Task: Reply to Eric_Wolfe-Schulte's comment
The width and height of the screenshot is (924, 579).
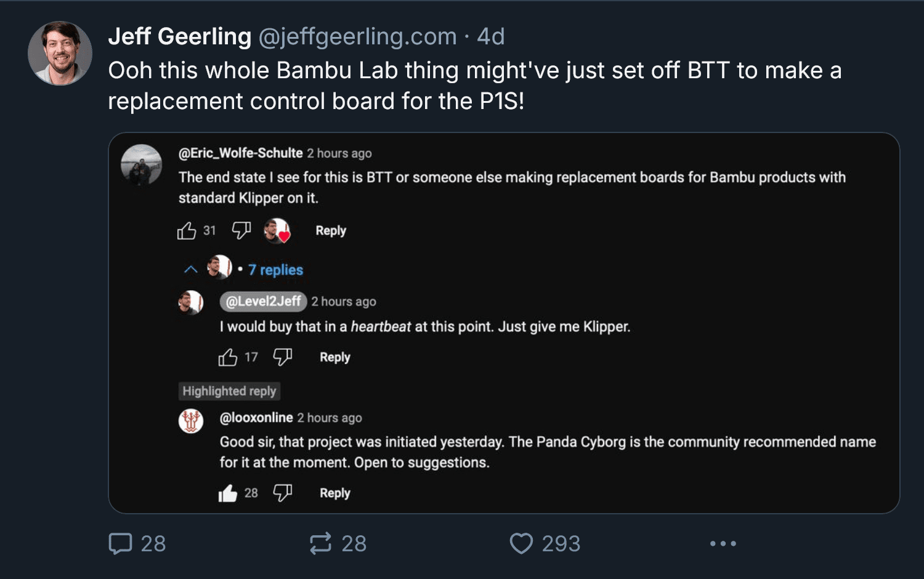Action: pyautogui.click(x=331, y=230)
